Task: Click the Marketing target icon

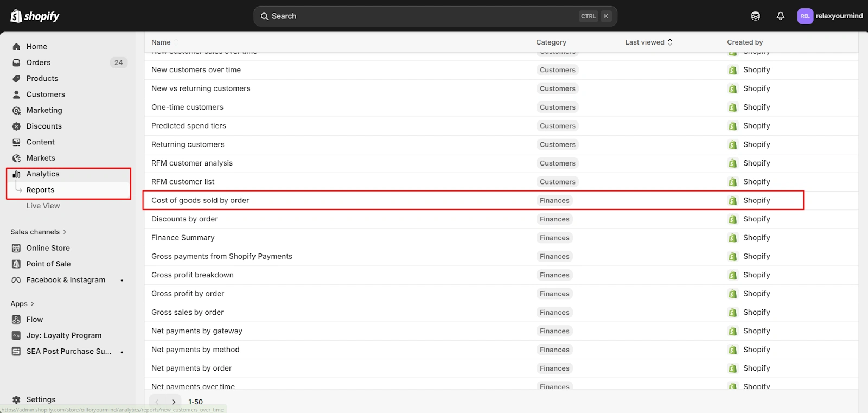Action: click(16, 110)
